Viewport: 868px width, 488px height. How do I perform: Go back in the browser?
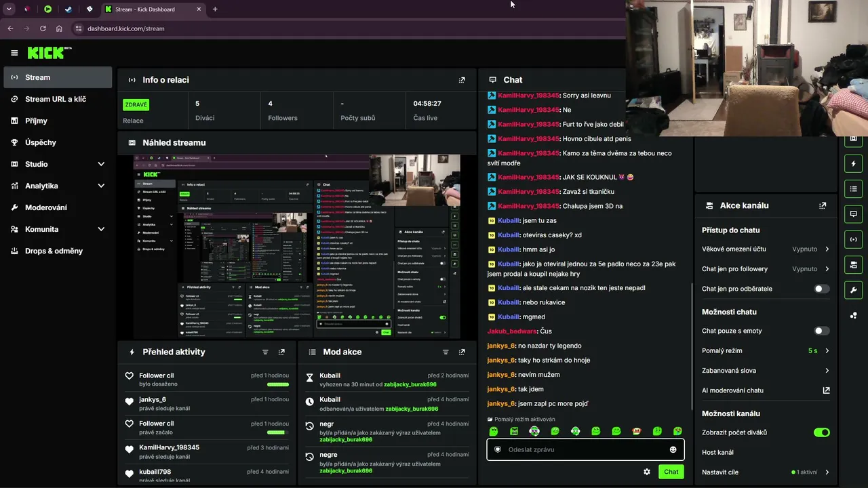10,28
